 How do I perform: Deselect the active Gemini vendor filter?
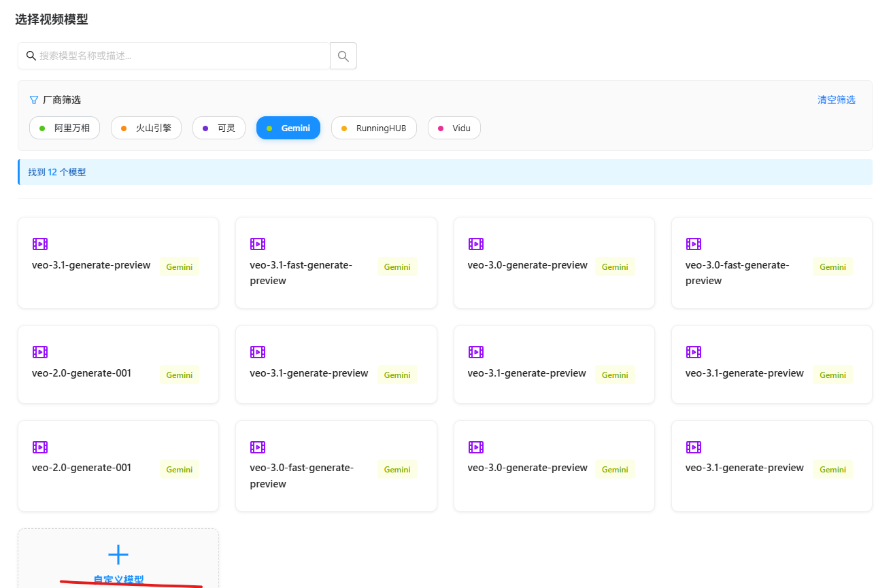pos(288,128)
